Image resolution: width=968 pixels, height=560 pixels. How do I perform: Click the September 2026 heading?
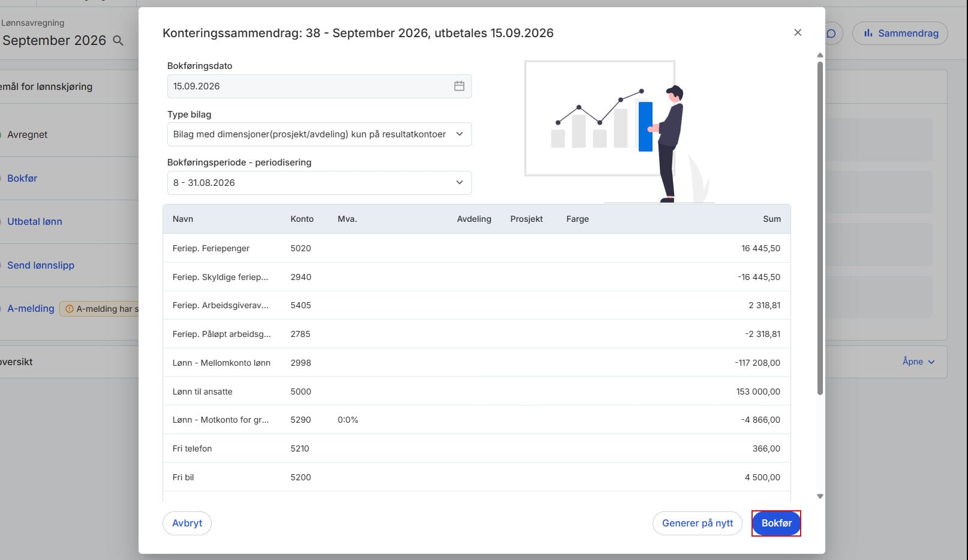tap(54, 41)
